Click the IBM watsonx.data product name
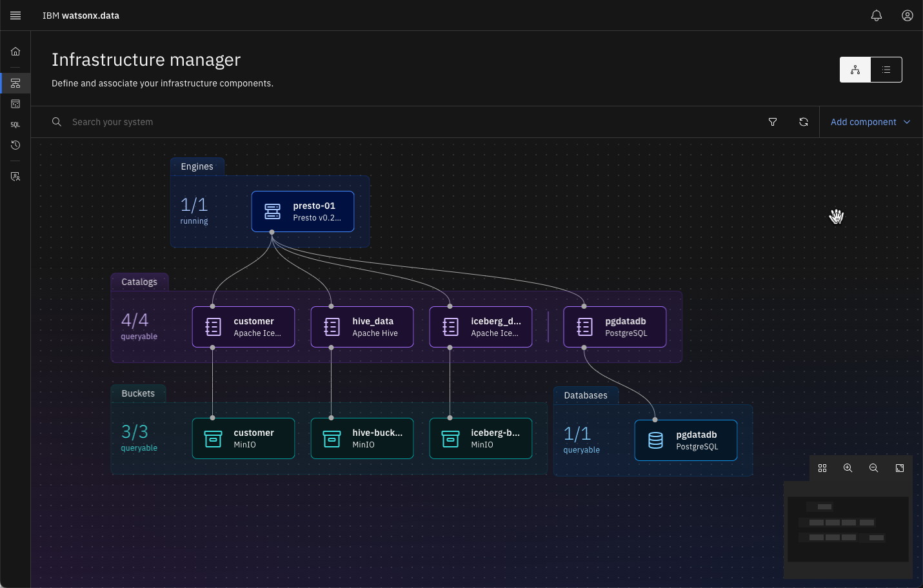 click(81, 15)
